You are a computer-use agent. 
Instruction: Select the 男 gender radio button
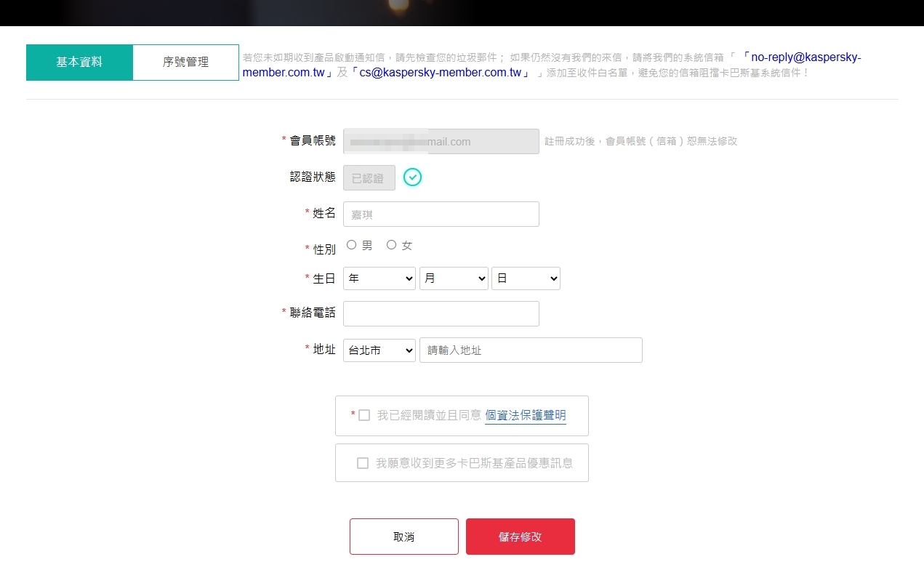pos(352,245)
